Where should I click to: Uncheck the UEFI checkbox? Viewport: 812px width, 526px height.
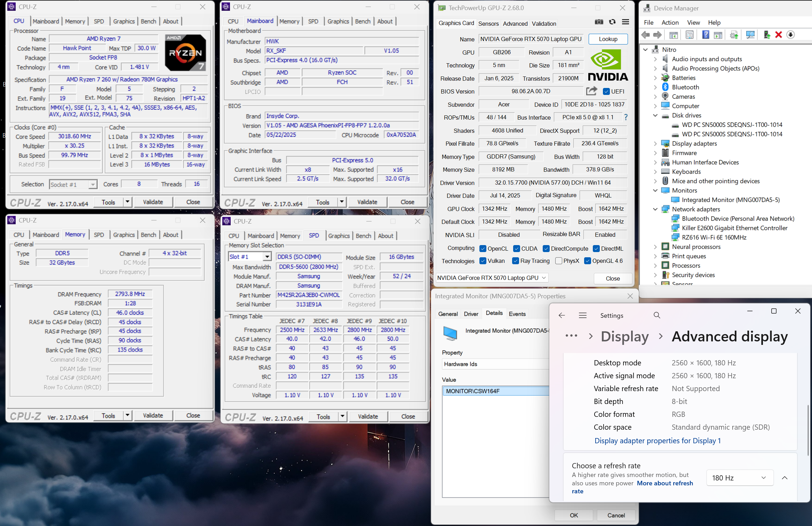[x=606, y=91]
